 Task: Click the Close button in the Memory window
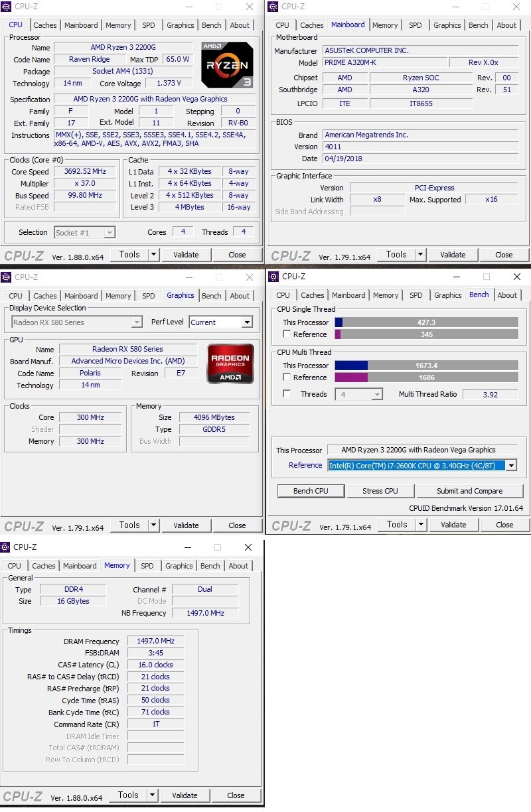tap(236, 795)
